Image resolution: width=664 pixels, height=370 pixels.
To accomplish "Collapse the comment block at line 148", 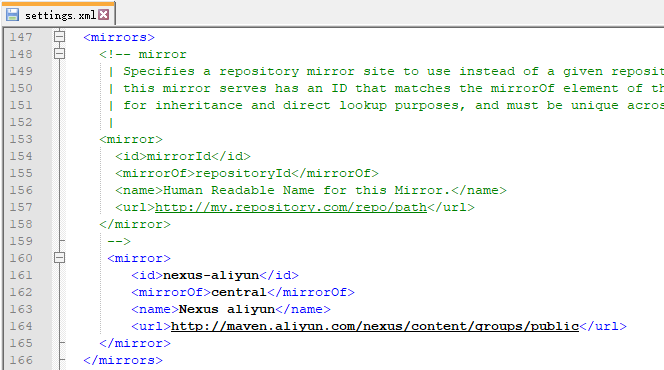I will (x=59, y=54).
